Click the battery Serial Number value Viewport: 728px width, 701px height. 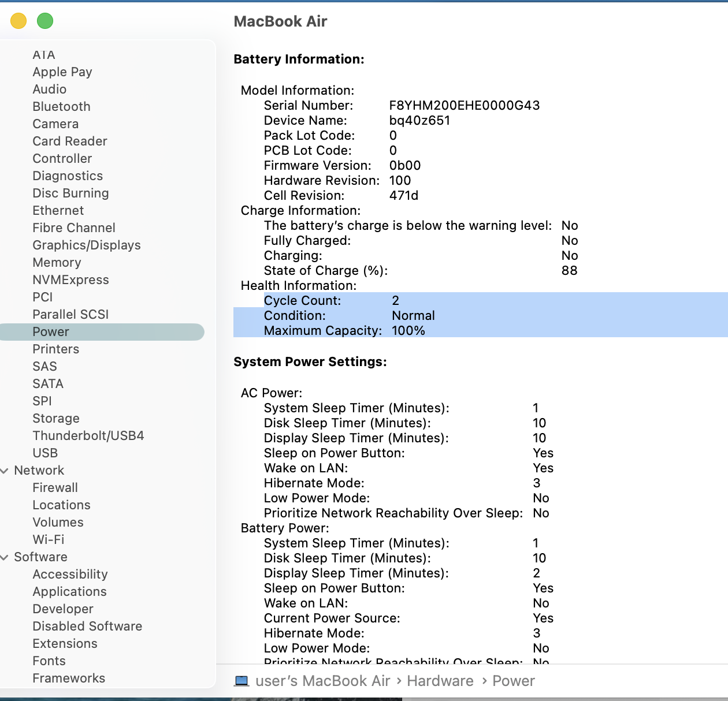pos(464,106)
